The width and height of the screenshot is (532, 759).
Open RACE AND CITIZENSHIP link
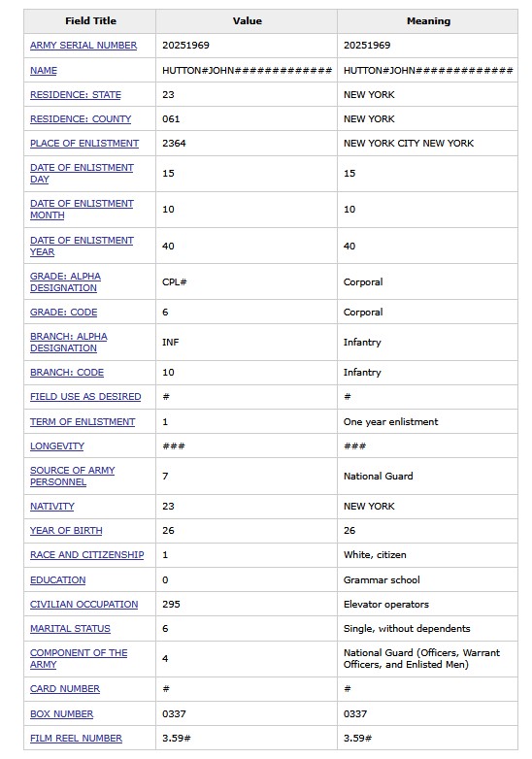coord(87,555)
